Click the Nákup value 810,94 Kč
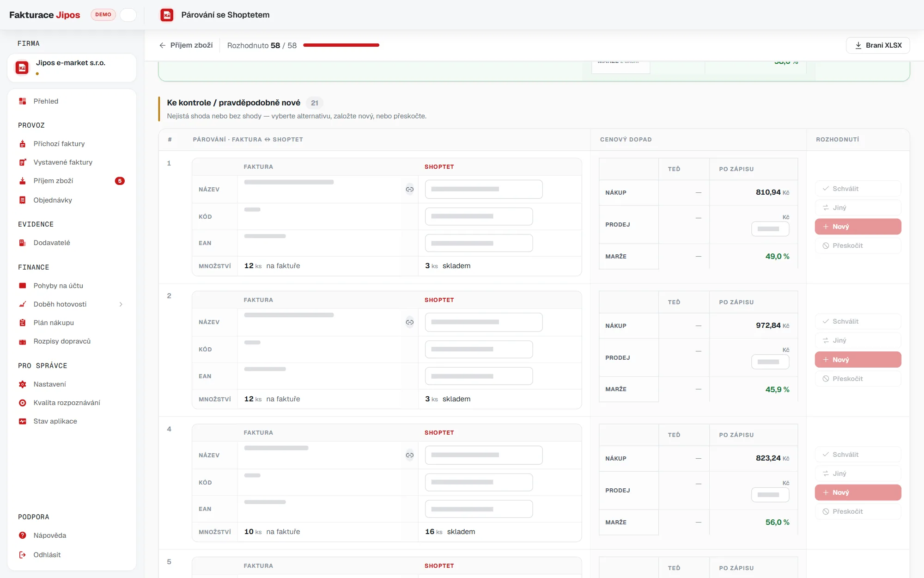The image size is (924, 578). (x=772, y=192)
